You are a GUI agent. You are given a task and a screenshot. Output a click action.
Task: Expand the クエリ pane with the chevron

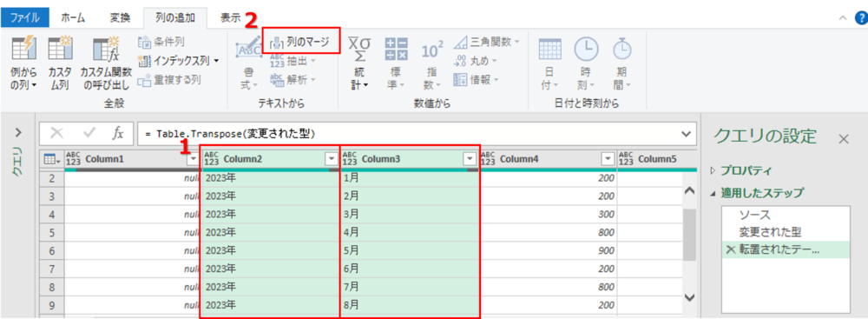(17, 133)
